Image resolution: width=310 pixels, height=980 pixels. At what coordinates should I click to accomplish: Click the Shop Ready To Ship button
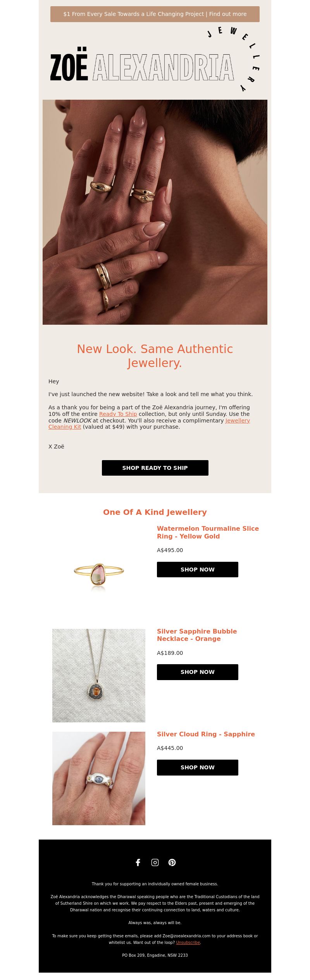click(155, 468)
